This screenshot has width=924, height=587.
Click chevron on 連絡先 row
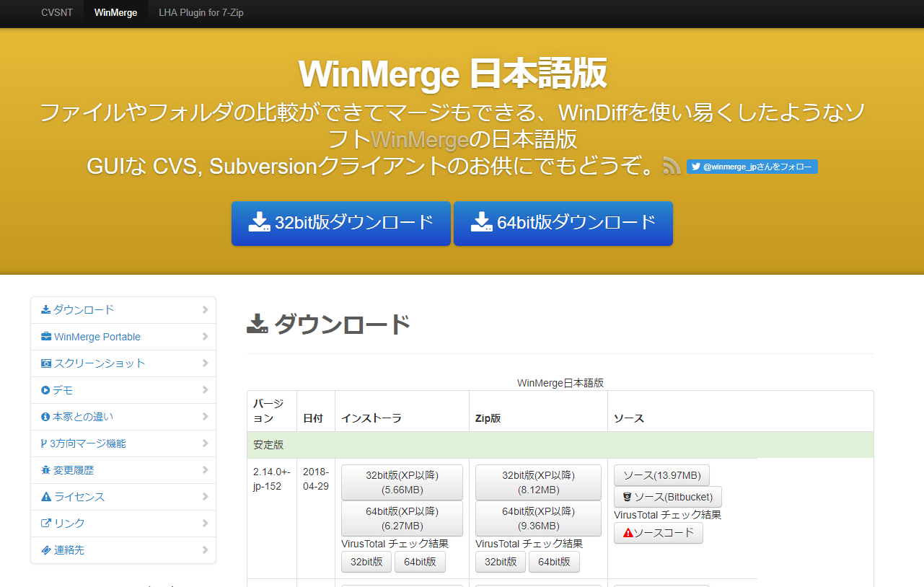coord(205,550)
